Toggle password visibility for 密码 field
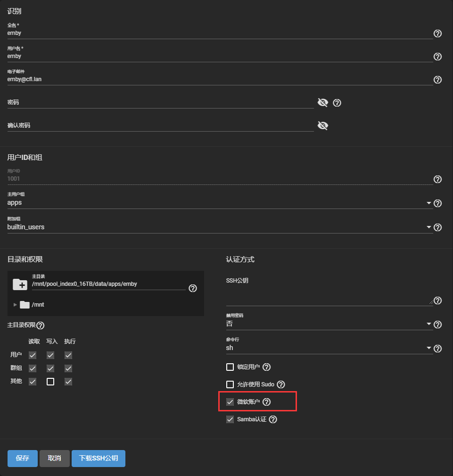 [322, 103]
